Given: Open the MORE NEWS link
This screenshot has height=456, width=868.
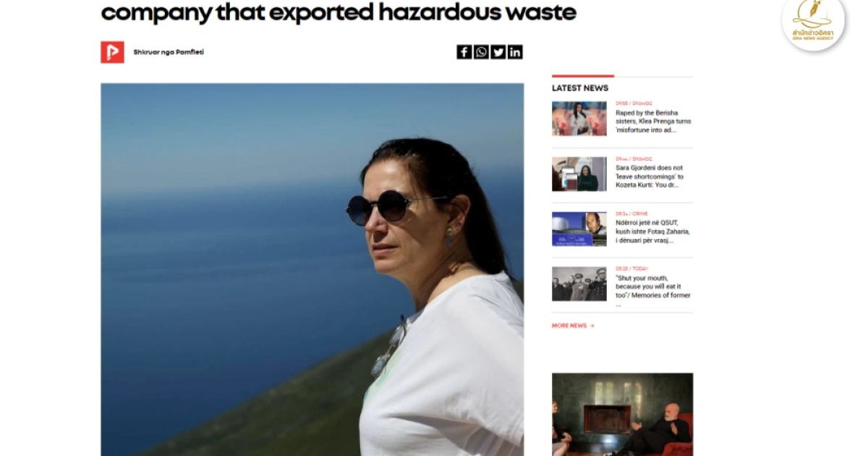Looking at the screenshot, I should point(569,326).
